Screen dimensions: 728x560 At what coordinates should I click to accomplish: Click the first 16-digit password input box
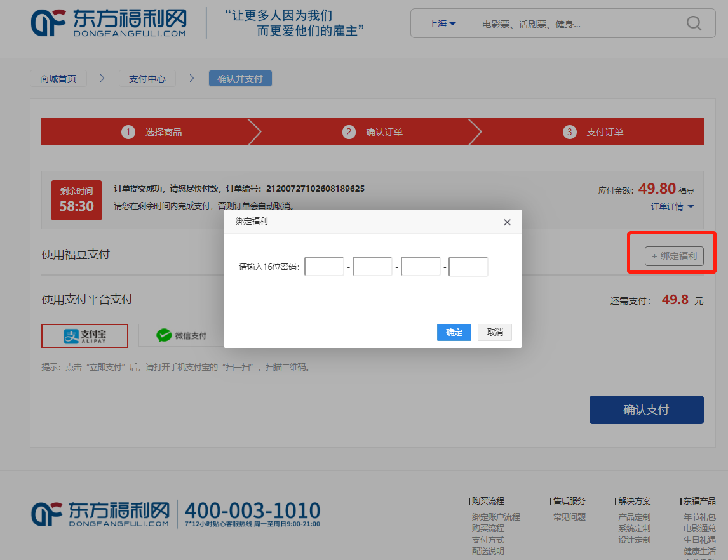[x=324, y=266]
